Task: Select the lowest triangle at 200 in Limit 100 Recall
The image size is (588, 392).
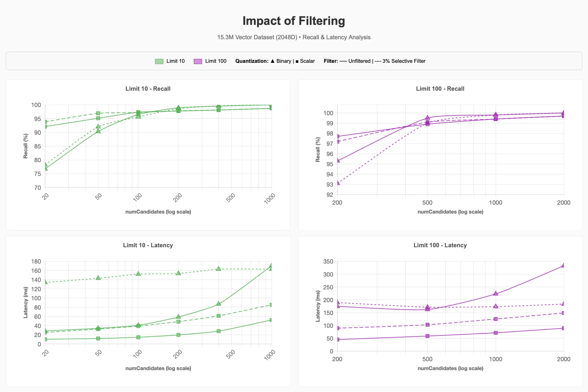Action: click(x=338, y=183)
